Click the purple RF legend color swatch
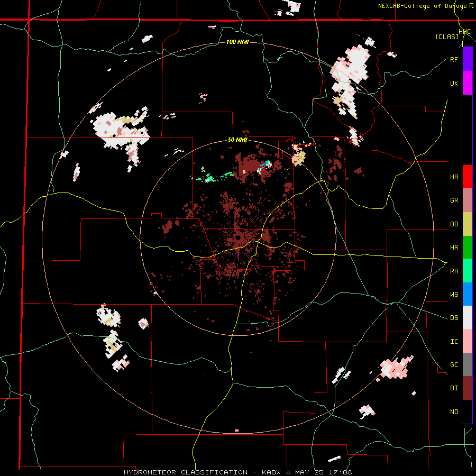This screenshot has width=476, height=476. 467,59
